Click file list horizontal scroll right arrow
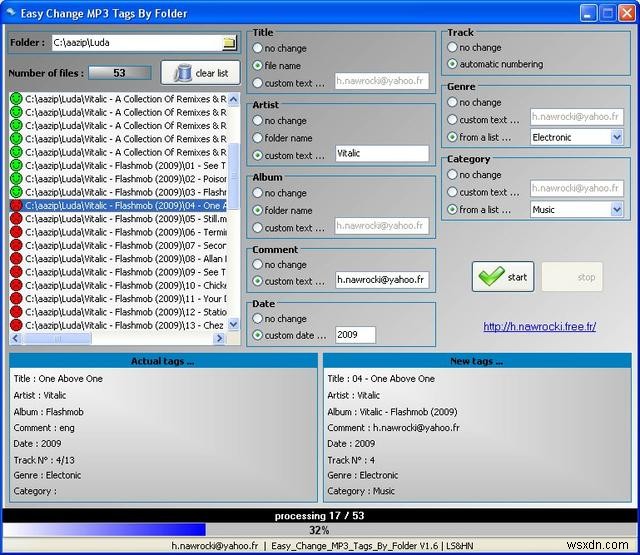Image resolution: width=640 pixels, height=555 pixels. coord(220,338)
